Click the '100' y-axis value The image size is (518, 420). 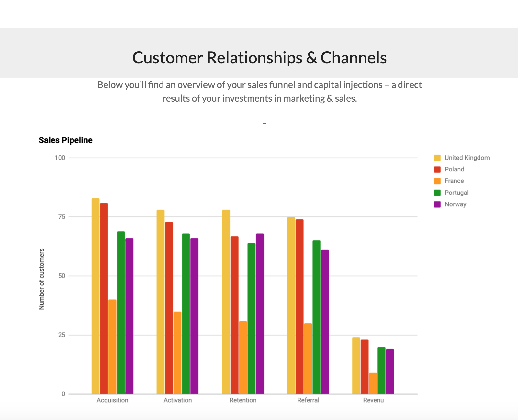60,158
